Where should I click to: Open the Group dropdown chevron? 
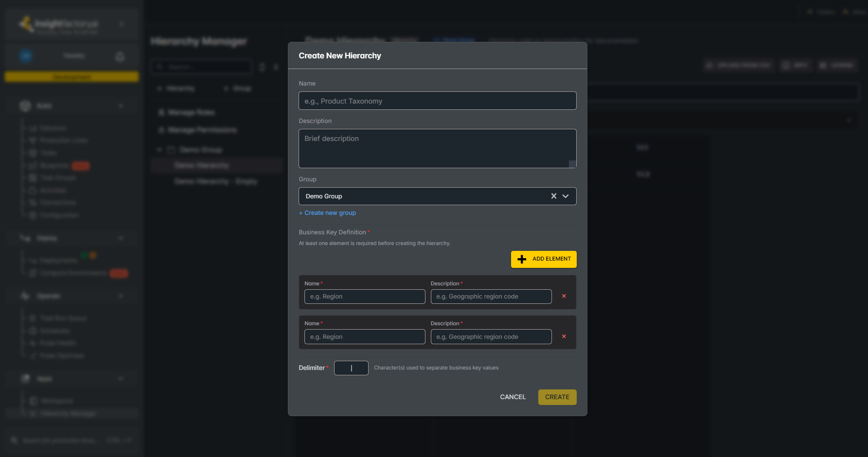(566, 196)
